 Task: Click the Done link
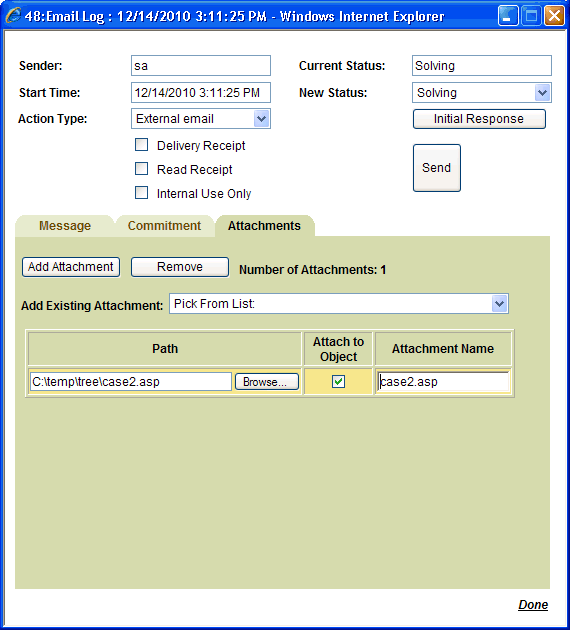pos(533,605)
